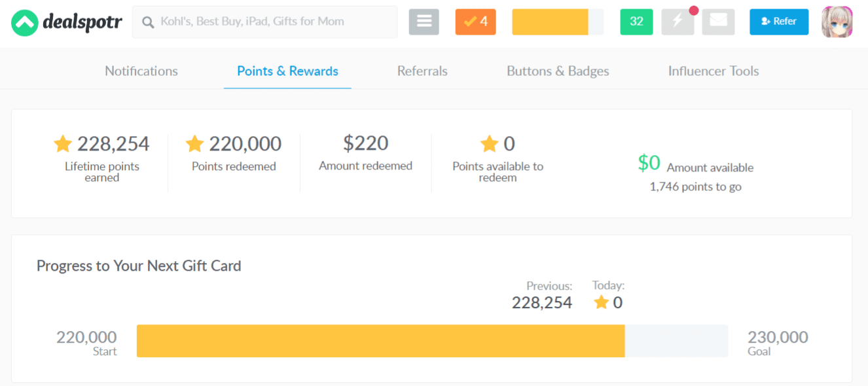868x386 pixels.
Task: Switch to the Notifications tab
Action: (x=141, y=71)
